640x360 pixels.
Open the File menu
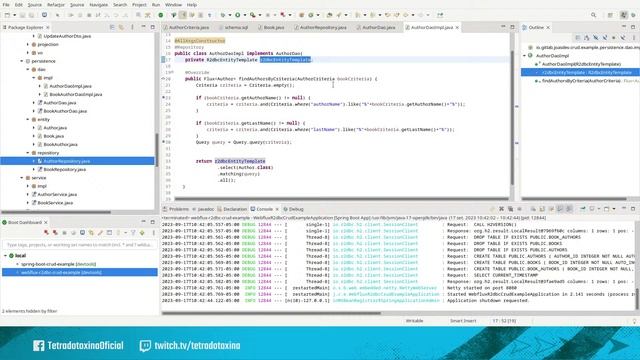click(x=6, y=5)
